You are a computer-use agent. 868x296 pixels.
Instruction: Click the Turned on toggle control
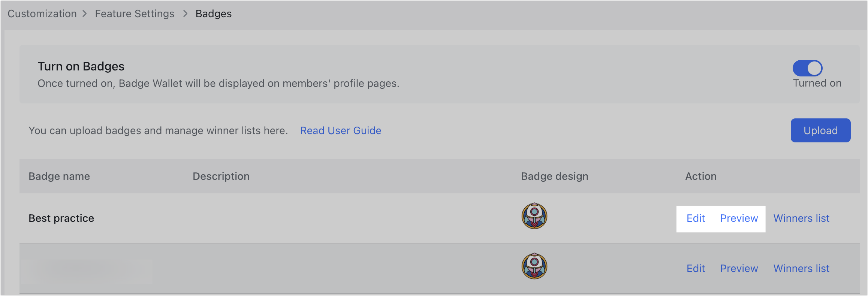click(807, 68)
